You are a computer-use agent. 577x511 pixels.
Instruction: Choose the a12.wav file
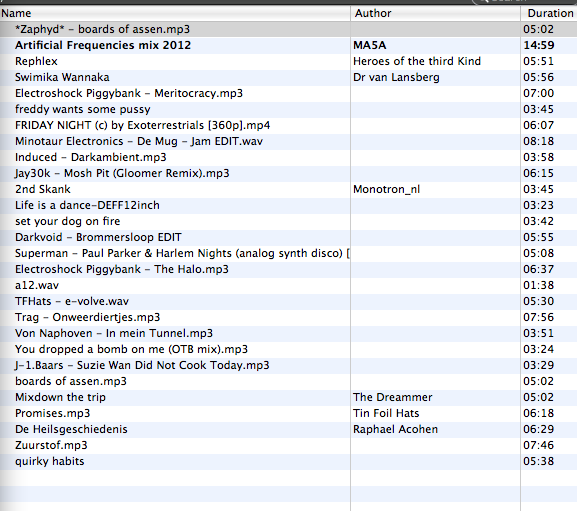coord(288,285)
